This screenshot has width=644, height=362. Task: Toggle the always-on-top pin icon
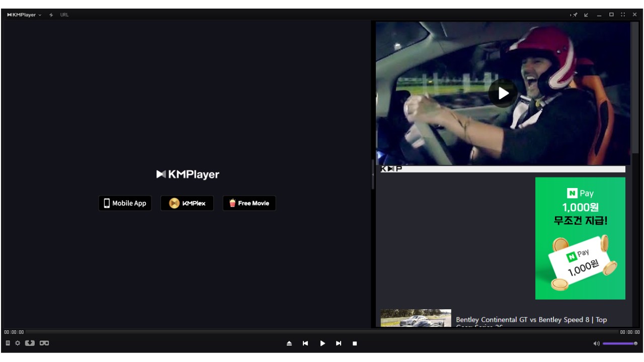click(x=574, y=15)
